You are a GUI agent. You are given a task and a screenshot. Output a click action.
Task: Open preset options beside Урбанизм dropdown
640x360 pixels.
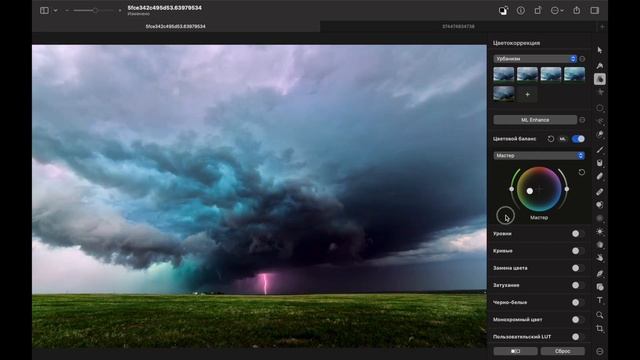pos(582,59)
